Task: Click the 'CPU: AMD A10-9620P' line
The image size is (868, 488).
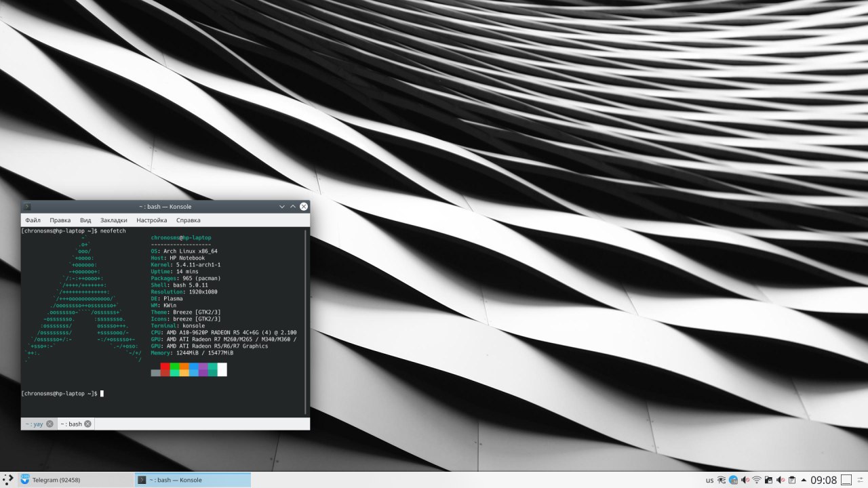Action: point(224,332)
